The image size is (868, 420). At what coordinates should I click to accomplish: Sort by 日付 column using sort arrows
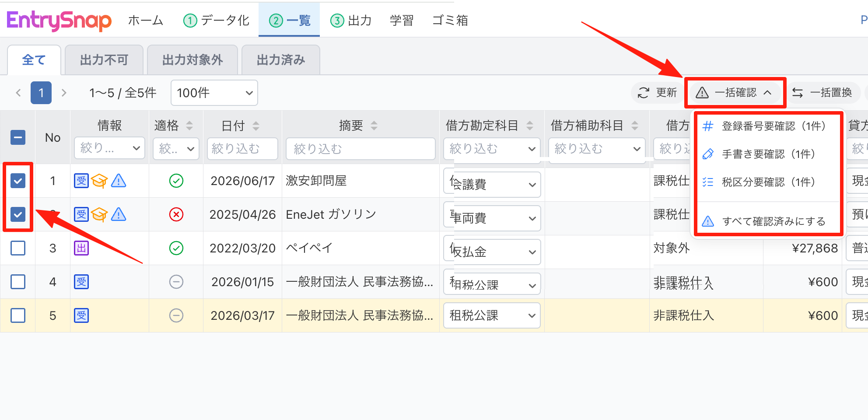(x=256, y=126)
